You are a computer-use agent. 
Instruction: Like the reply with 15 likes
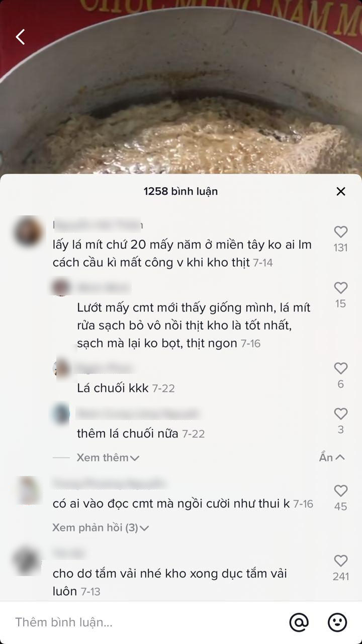point(341,288)
